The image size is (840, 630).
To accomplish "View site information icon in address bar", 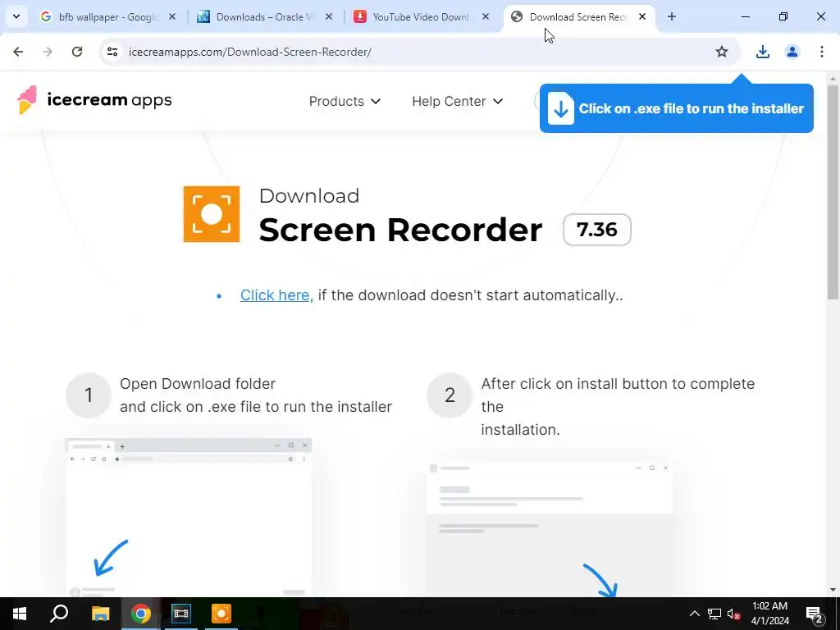I will [x=112, y=52].
